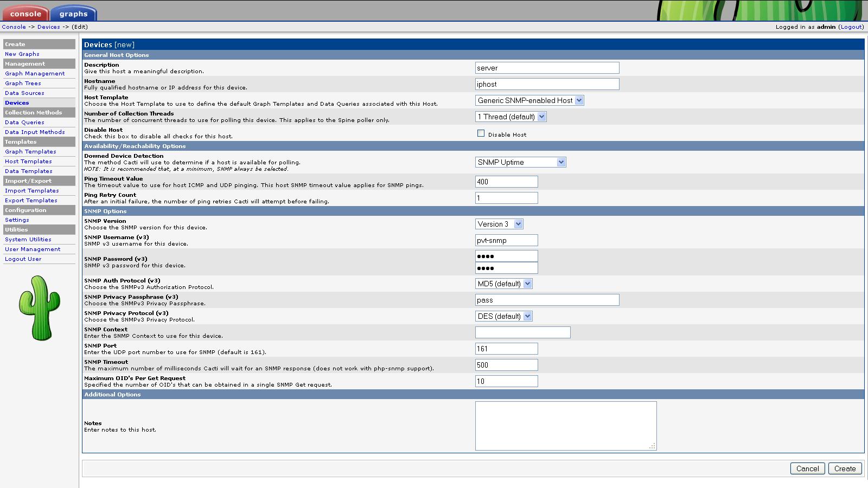Open System Utilities in sidebar
868x488 pixels.
pyautogui.click(x=28, y=240)
